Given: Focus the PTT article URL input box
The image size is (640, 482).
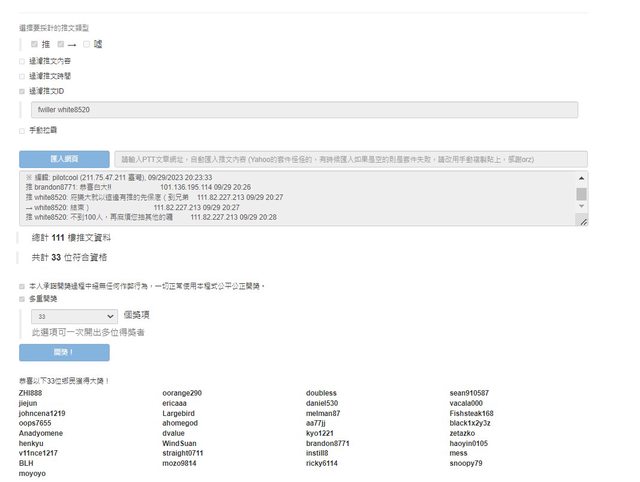Looking at the screenshot, I should [350, 159].
